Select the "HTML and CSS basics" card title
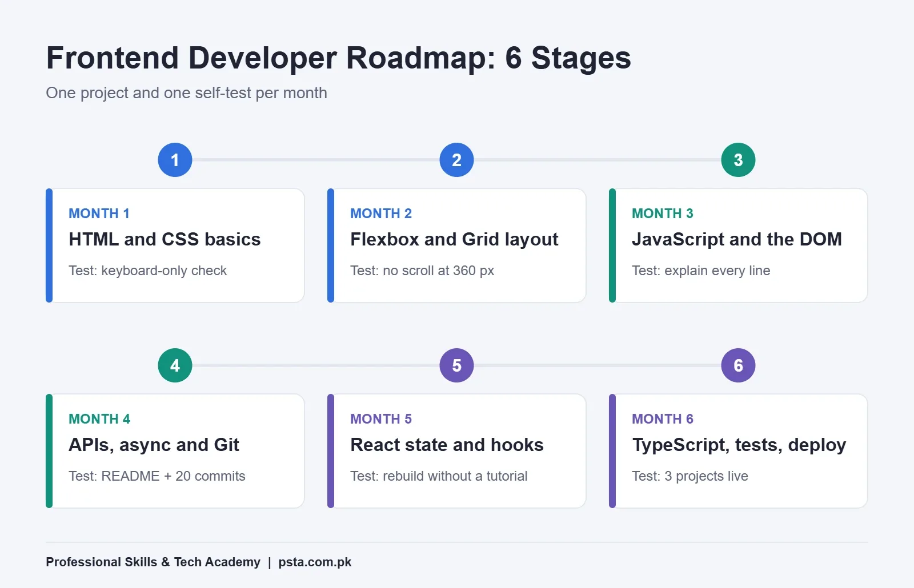 tap(165, 239)
